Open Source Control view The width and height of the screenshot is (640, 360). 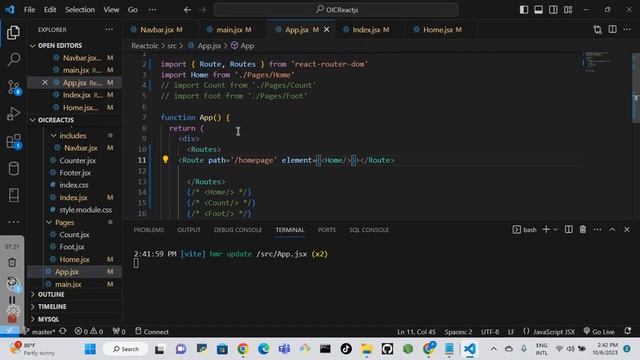pyautogui.click(x=13, y=87)
